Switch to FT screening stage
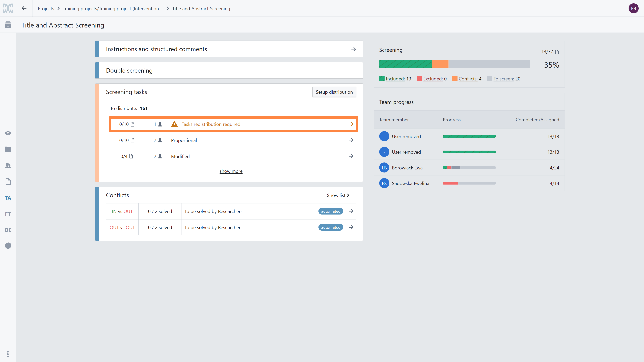This screenshot has height=362, width=644. coord(8,214)
